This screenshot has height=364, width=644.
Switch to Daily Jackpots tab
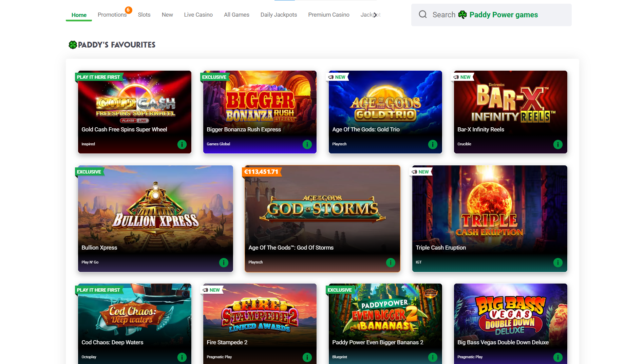click(279, 15)
